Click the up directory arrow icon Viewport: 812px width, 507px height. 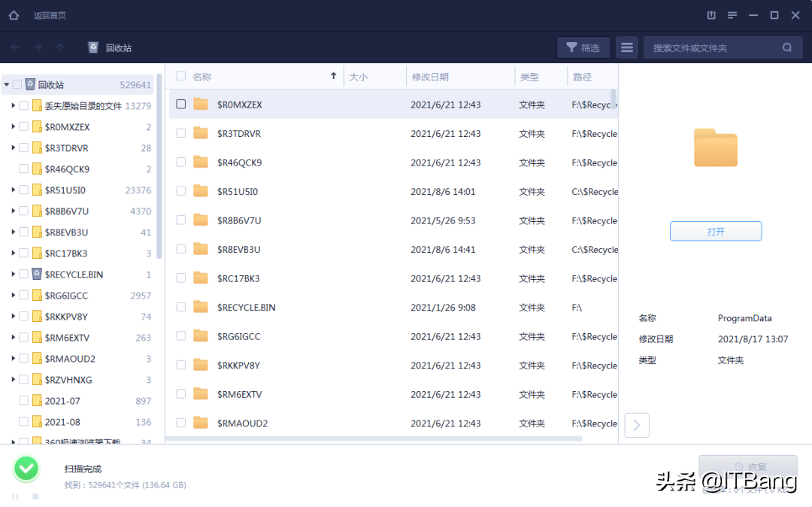pyautogui.click(x=60, y=47)
